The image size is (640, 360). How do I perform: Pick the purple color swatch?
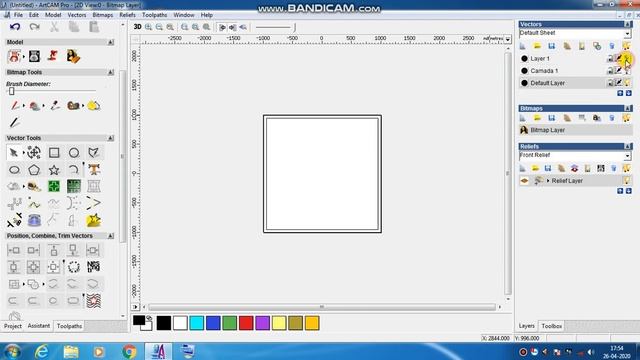click(x=262, y=323)
